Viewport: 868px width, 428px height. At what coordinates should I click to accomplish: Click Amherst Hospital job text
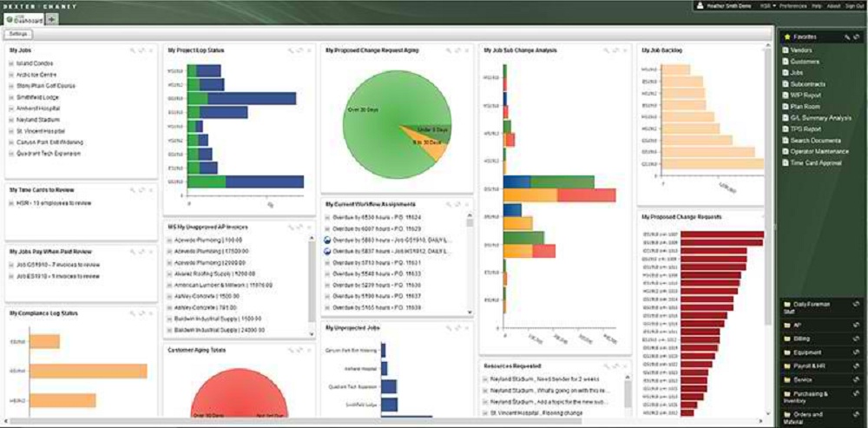pyautogui.click(x=38, y=109)
